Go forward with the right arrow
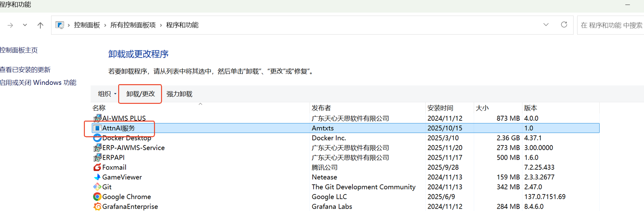The width and height of the screenshot is (644, 211). (10, 25)
